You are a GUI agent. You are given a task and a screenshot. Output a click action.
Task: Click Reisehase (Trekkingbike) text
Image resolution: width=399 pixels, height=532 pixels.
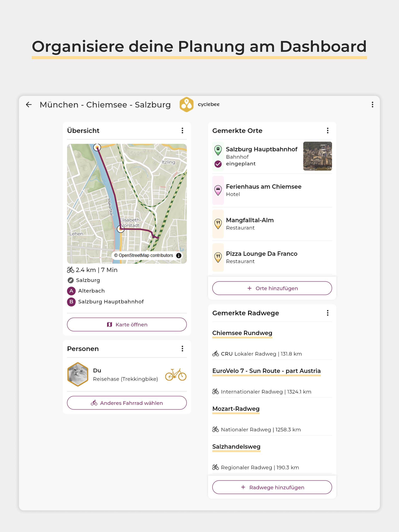click(125, 379)
